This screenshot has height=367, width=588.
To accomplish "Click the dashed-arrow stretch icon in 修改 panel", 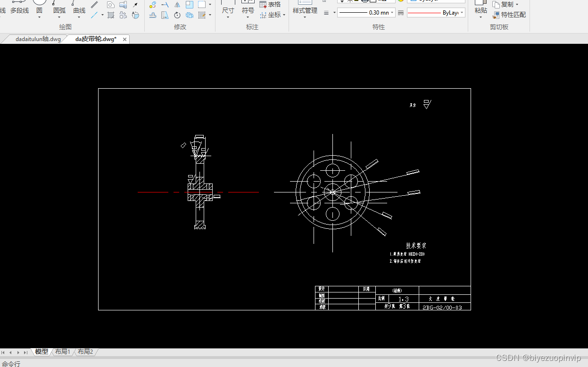I will pyautogui.click(x=165, y=5).
